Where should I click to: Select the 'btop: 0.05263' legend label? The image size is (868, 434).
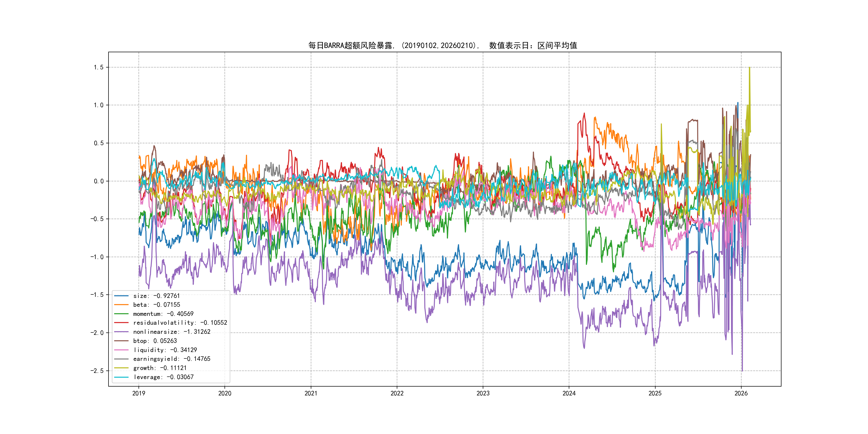pyautogui.click(x=155, y=341)
